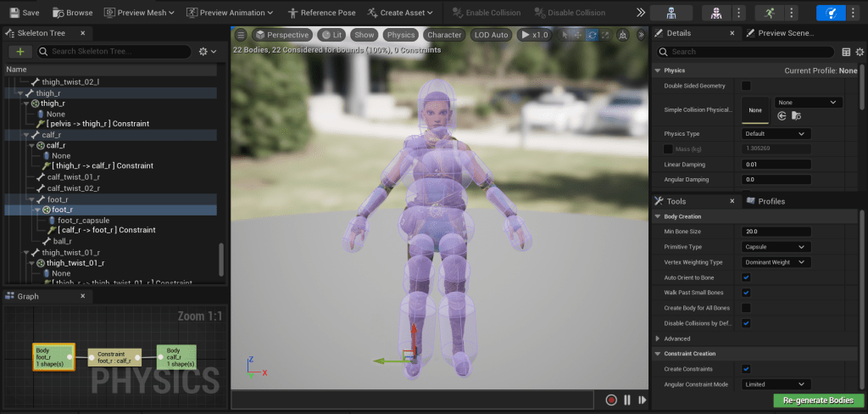Click the Re-generate Bodies button
Screen dimensions: 868x414
818,400
